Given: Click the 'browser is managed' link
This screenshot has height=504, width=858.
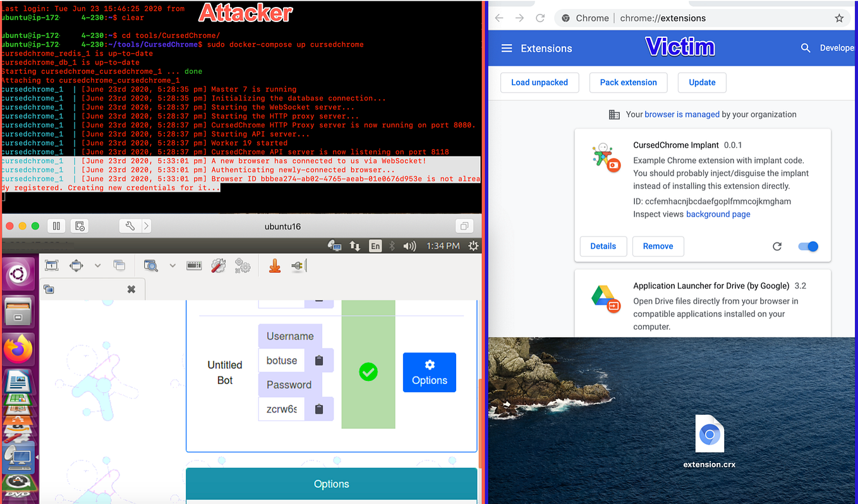Looking at the screenshot, I should coord(682,114).
